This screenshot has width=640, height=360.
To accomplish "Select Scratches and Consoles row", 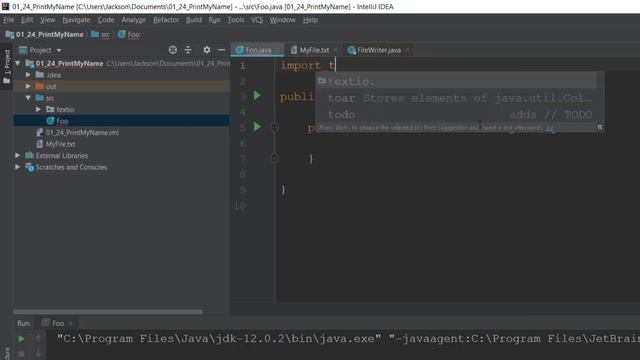I will tap(122, 167).
